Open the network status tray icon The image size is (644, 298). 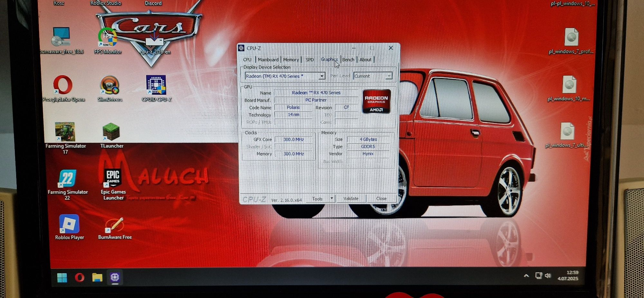(x=538, y=275)
